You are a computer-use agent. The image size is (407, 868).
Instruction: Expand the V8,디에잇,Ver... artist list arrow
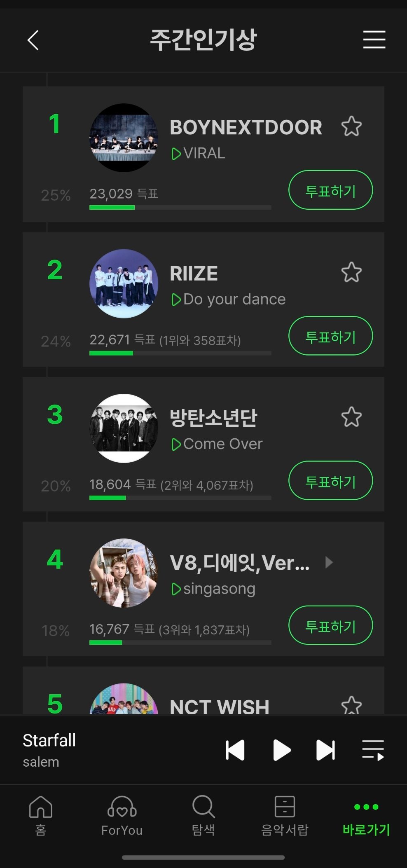coord(329,562)
